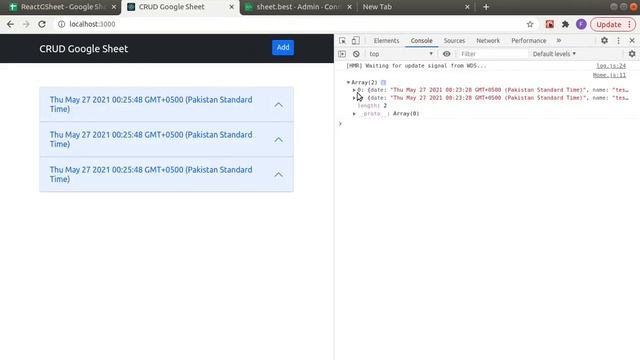Collapse the Array(2) console entry
640x360 pixels.
(x=348, y=82)
